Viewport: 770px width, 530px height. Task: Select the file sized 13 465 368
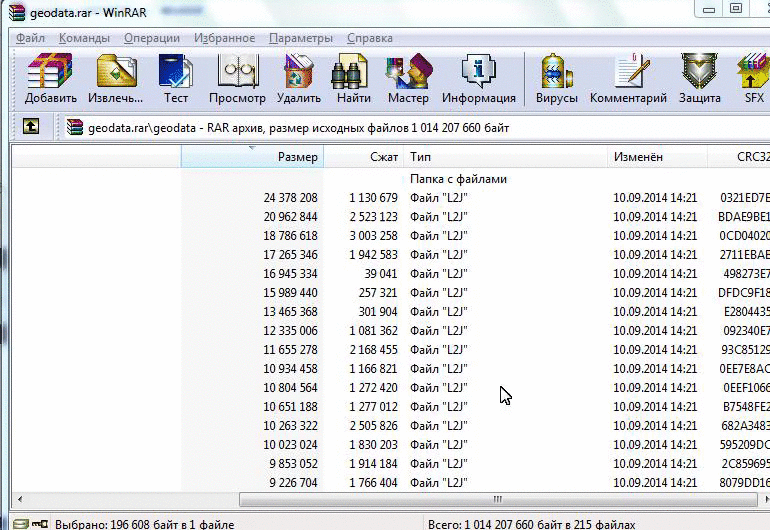[x=391, y=311]
